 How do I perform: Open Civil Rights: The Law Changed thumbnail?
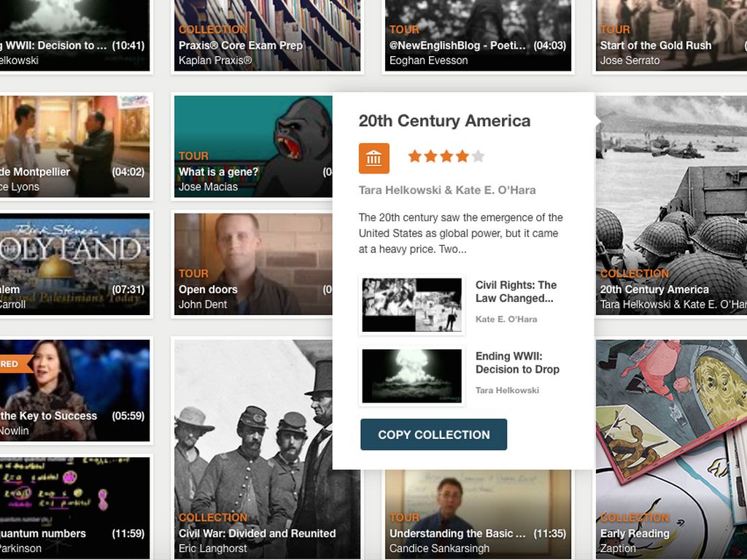click(x=412, y=305)
